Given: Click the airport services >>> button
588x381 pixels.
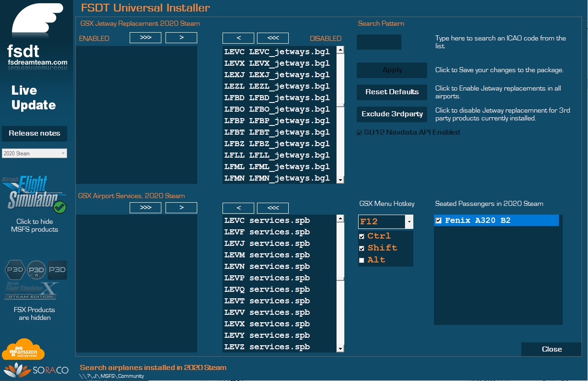Looking at the screenshot, I should click(x=145, y=208).
